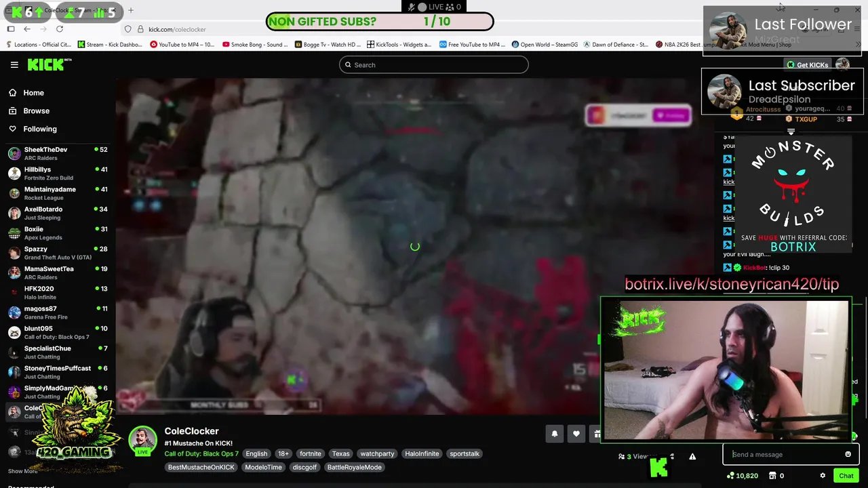Viewport: 868px width, 488px height.
Task: Open chat settings gear icon
Action: [823, 476]
